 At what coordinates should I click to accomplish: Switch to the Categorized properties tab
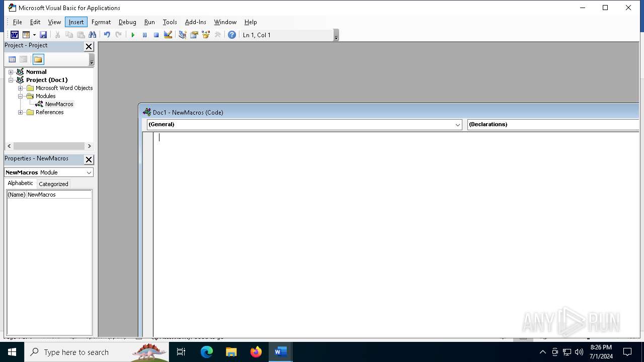coord(53,184)
